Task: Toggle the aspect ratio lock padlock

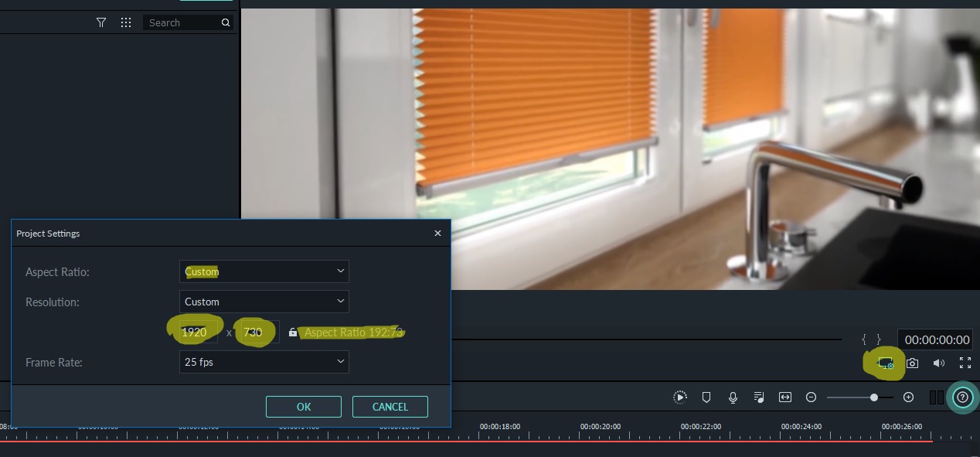Action: [293, 332]
